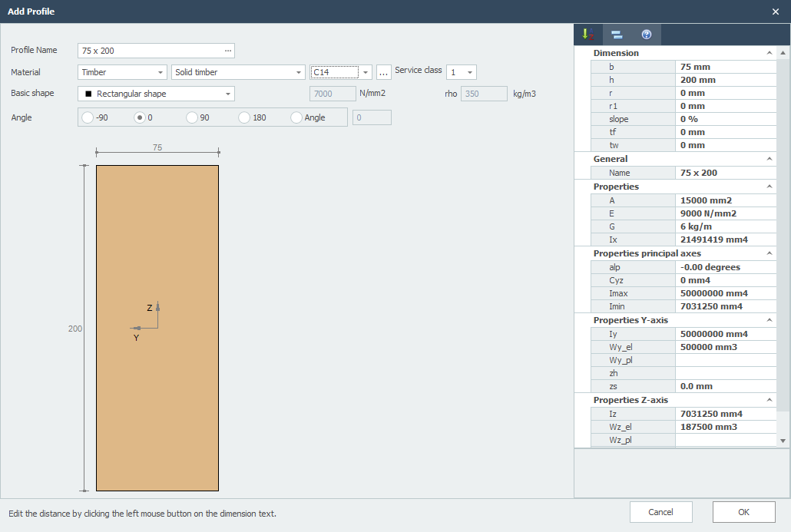Collapse the Properties principal axes group
Image resolution: width=791 pixels, height=532 pixels.
769,253
